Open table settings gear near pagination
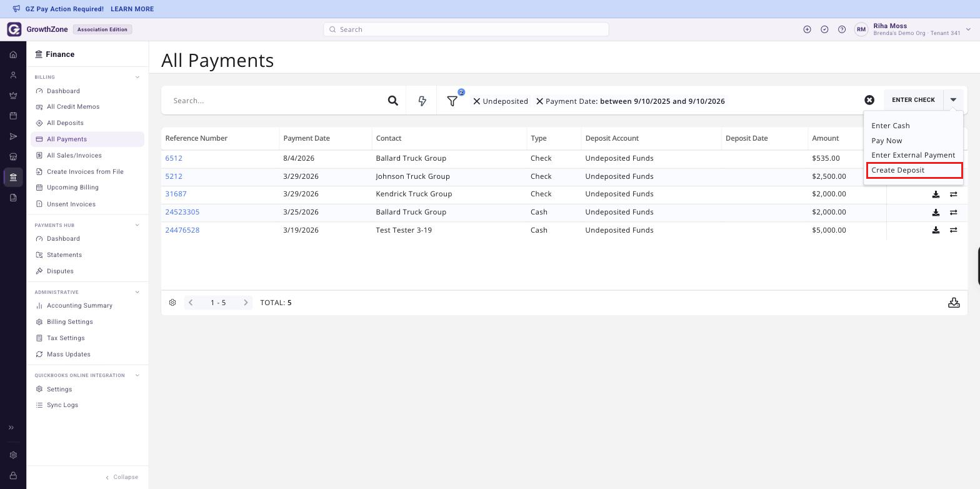 coord(172,303)
